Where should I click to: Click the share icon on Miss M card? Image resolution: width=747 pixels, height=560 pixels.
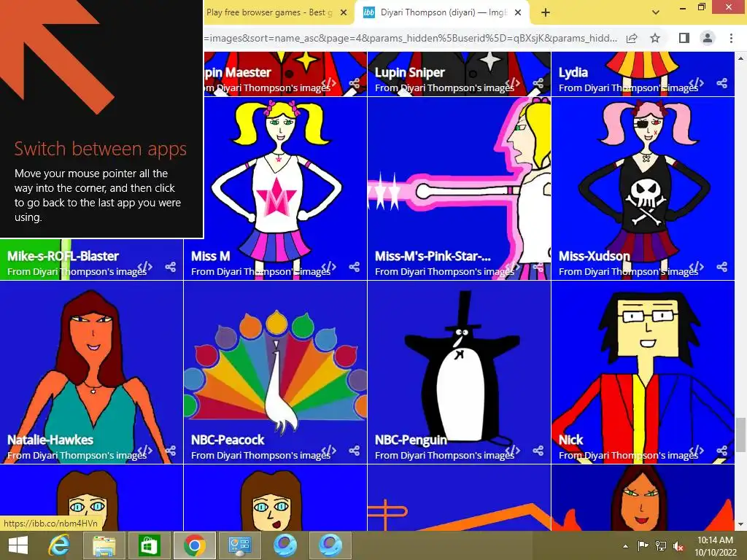(354, 267)
